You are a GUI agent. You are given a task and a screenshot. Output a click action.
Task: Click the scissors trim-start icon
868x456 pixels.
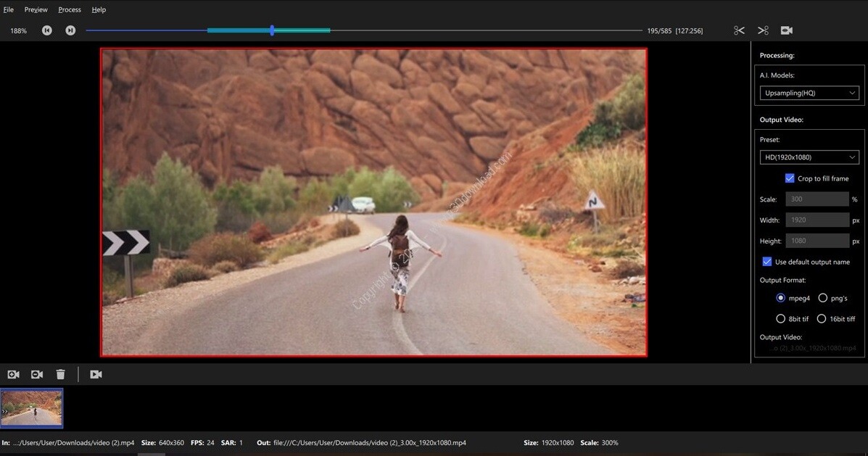pos(739,30)
